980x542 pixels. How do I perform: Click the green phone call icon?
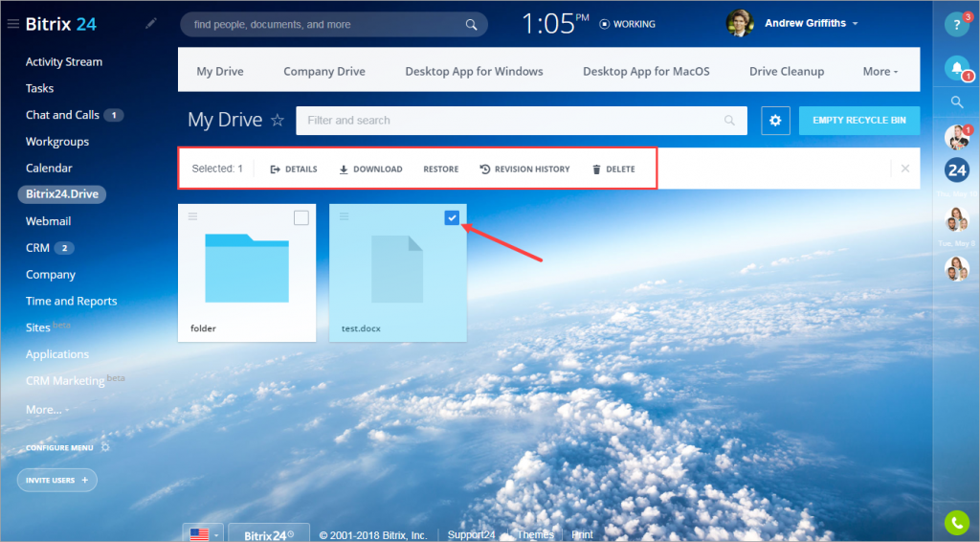click(957, 523)
